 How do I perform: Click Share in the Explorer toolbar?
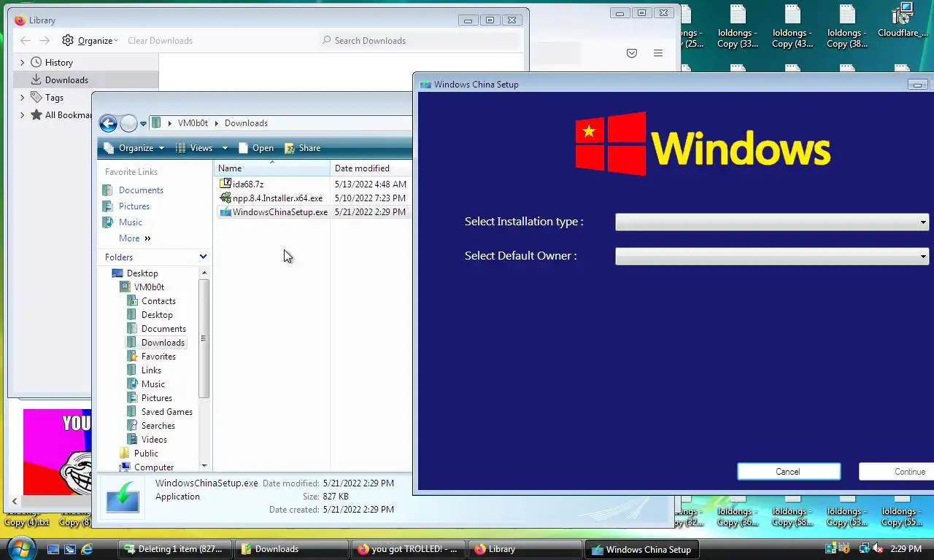[303, 148]
